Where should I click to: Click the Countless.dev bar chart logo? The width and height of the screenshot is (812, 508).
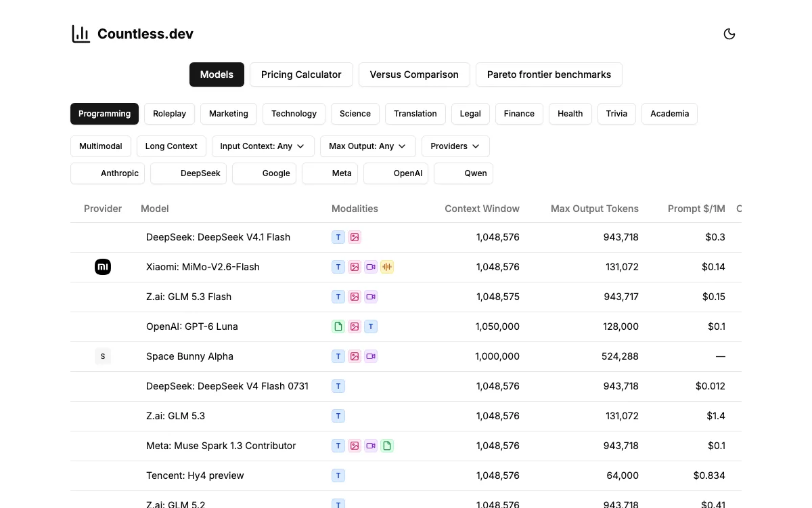pos(81,34)
